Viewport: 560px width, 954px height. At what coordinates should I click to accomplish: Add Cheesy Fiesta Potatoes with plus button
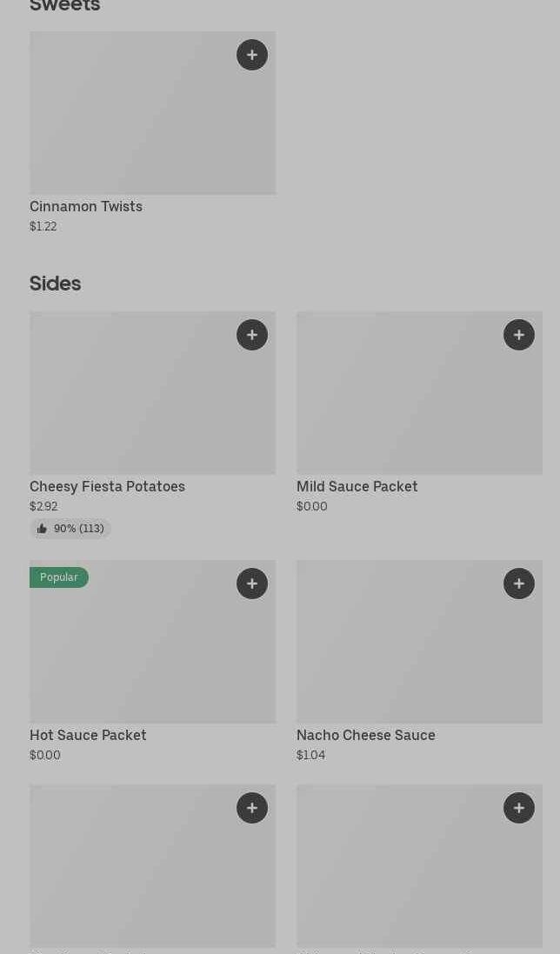tap(252, 335)
